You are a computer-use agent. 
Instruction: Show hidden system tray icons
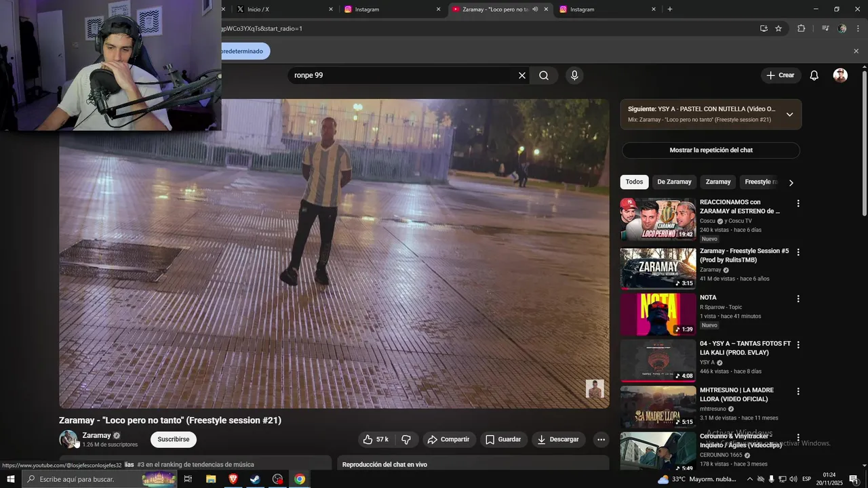click(749, 479)
